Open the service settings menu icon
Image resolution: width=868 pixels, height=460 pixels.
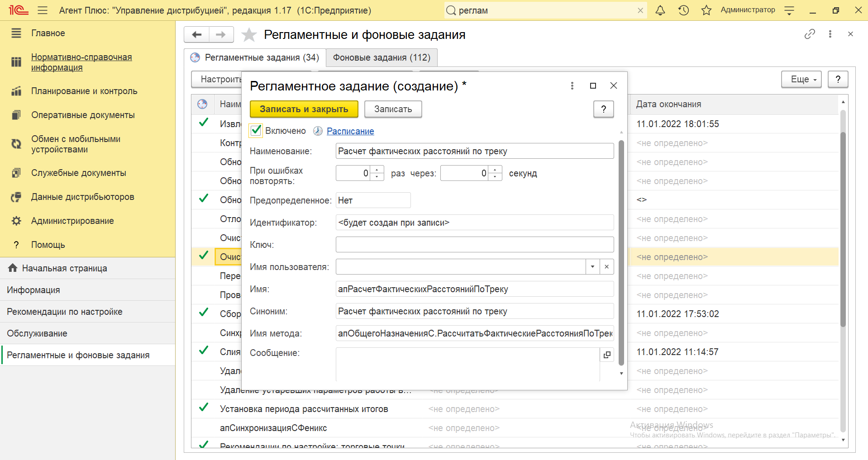coord(789,10)
